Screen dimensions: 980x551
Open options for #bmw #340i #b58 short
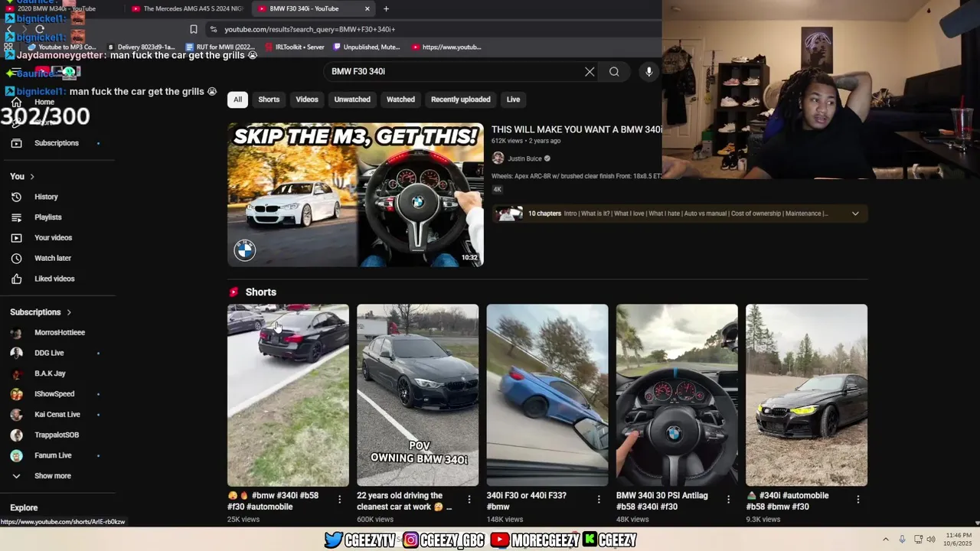click(x=340, y=499)
